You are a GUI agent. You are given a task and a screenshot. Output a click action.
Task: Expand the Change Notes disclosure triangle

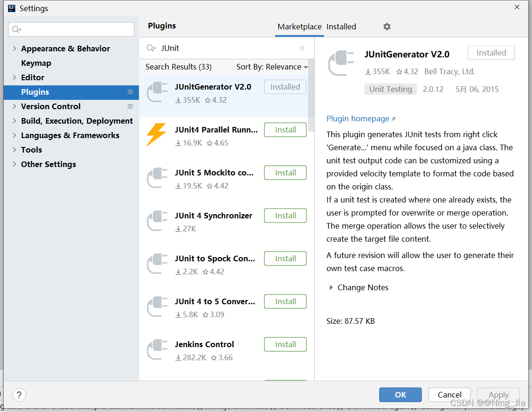tap(331, 288)
